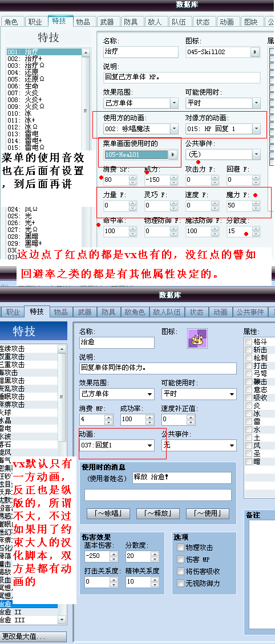This screenshot has height=644, width=275.
Task: Adjust the 威力 stepper showing -150
Action: click(174, 180)
